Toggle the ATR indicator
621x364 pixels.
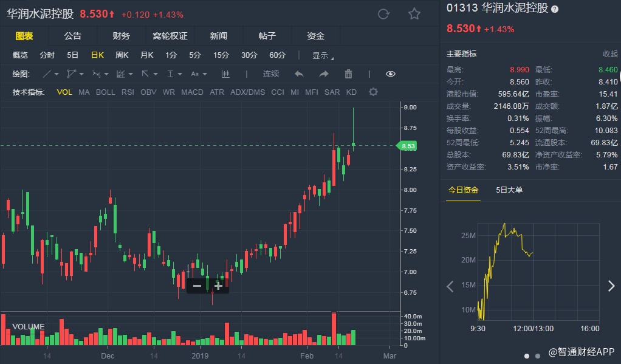[x=217, y=92]
